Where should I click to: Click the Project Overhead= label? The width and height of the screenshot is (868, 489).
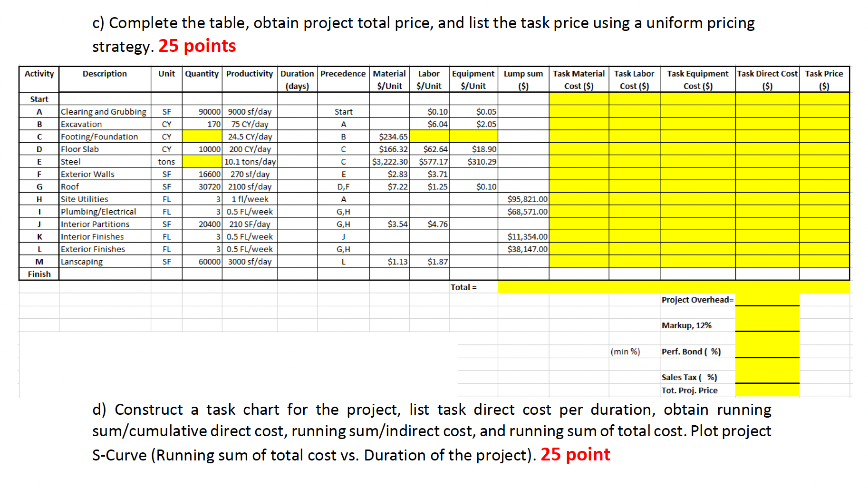click(x=697, y=300)
